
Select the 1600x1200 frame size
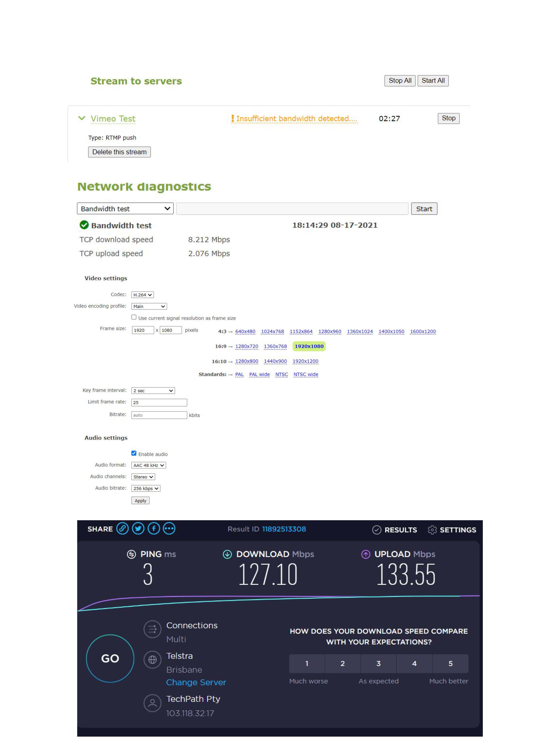coord(423,332)
